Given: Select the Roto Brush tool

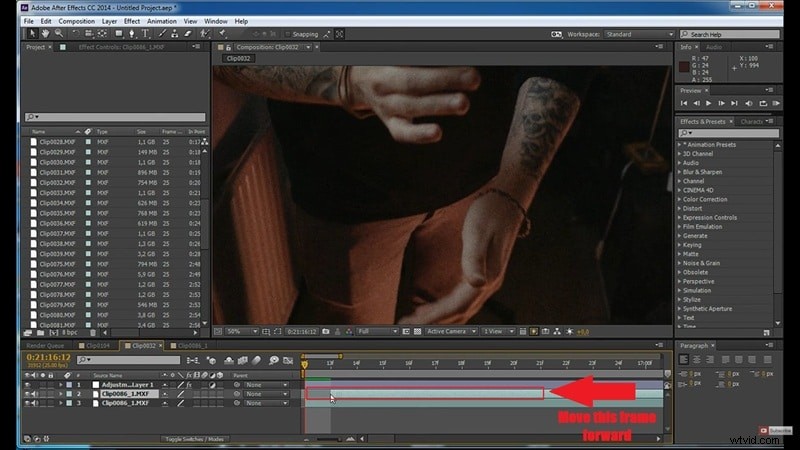Looking at the screenshot, I should [205, 34].
